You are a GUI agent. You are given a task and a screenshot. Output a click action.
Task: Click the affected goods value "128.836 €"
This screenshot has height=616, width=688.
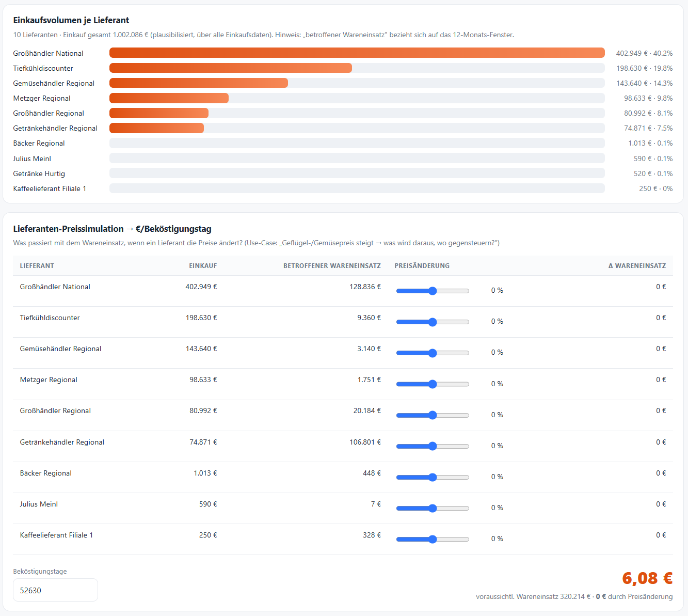365,287
